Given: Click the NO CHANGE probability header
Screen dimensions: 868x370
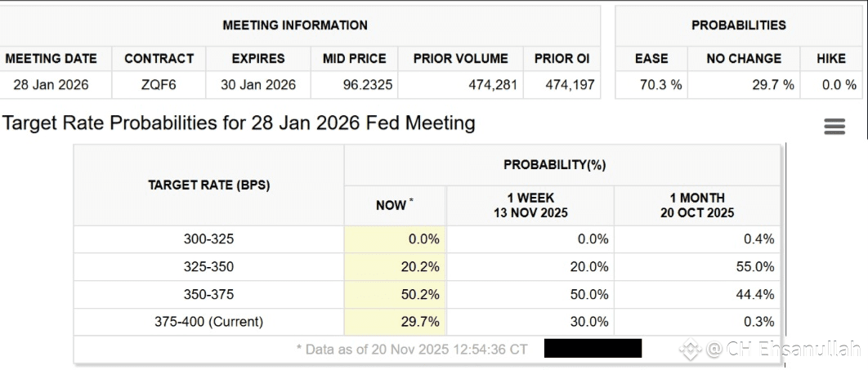Looking at the screenshot, I should coord(744,59).
